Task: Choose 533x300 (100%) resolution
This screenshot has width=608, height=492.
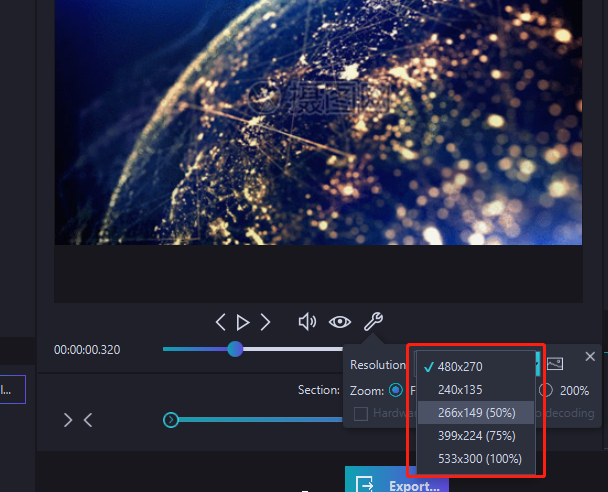Action: [x=476, y=459]
